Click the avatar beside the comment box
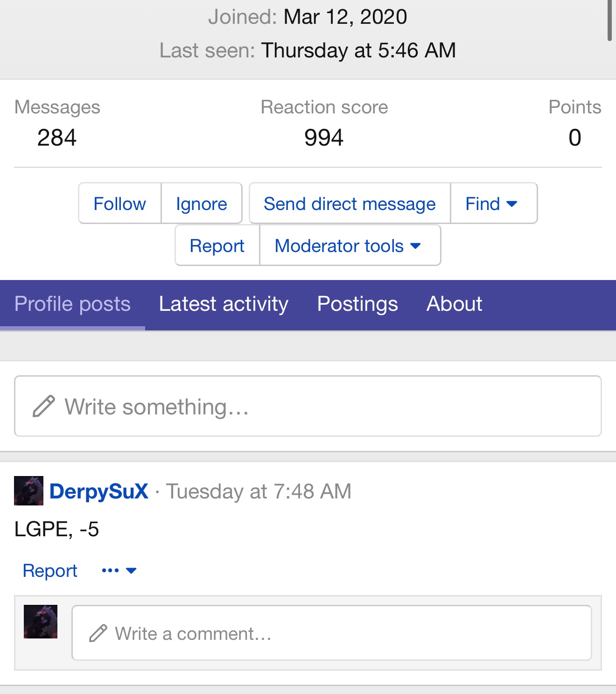The height and width of the screenshot is (694, 616). (x=41, y=622)
